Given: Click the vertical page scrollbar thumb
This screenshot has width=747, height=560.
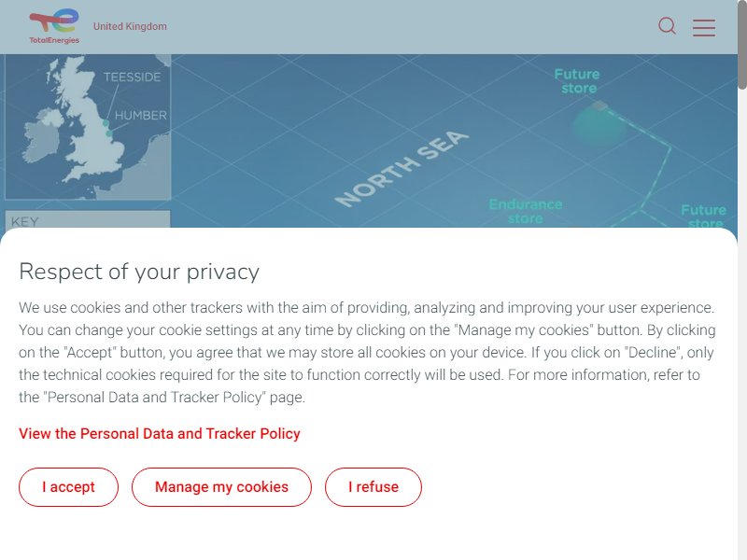Looking at the screenshot, I should [742, 44].
